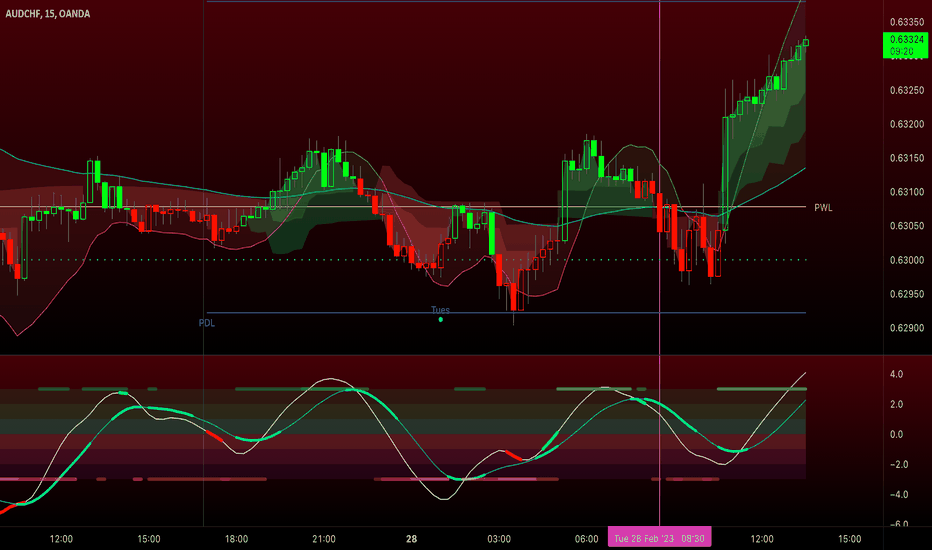The height and width of the screenshot is (550, 932).
Task: Click the 2.0 oscillator scale value
Action: (896, 404)
